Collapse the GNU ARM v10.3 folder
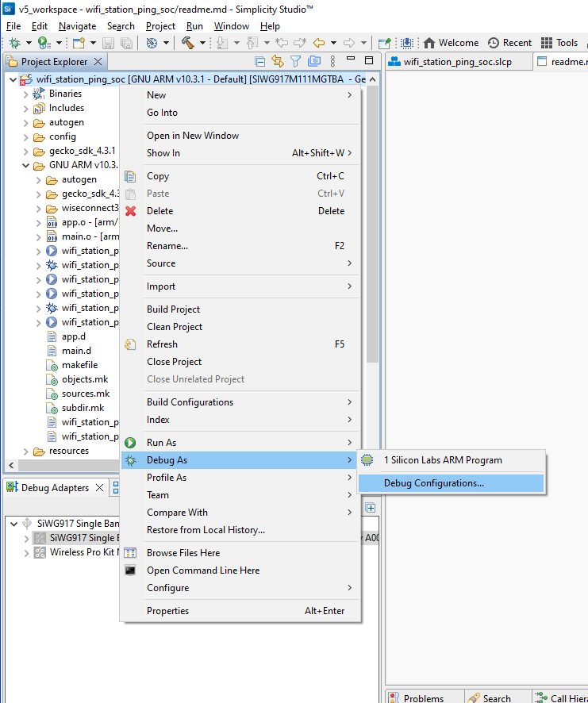588x703 pixels. pos(25,165)
